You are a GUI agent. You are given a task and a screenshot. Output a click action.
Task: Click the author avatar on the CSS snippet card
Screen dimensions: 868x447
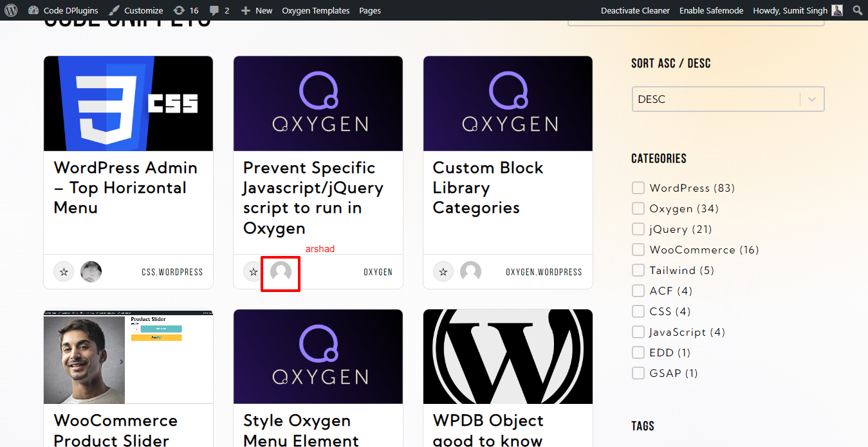point(91,271)
